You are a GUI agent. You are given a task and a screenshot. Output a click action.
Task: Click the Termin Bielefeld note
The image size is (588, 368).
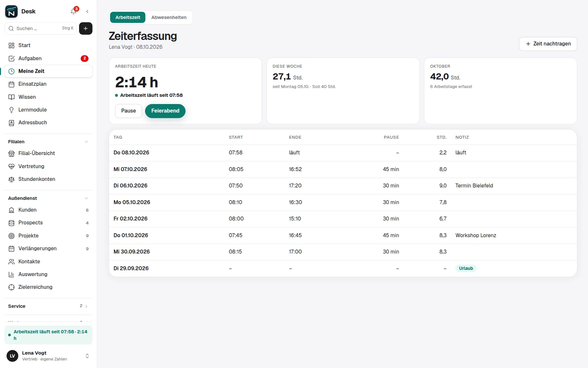[474, 186]
